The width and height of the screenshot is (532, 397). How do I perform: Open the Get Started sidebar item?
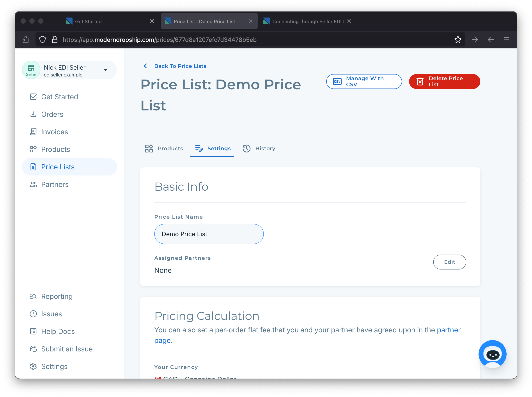[x=69, y=97]
